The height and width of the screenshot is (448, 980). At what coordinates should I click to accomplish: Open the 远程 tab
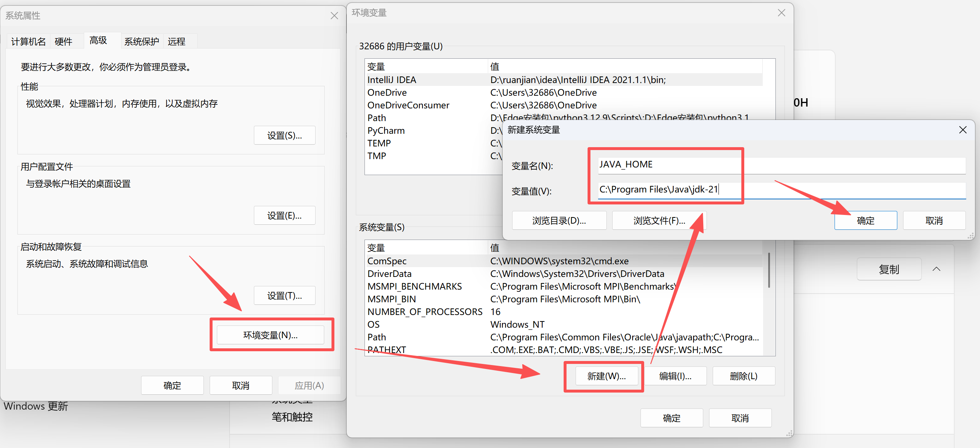[177, 41]
